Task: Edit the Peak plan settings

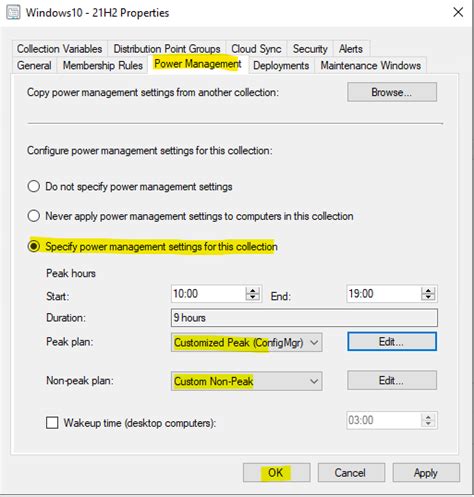Action: [x=392, y=342]
